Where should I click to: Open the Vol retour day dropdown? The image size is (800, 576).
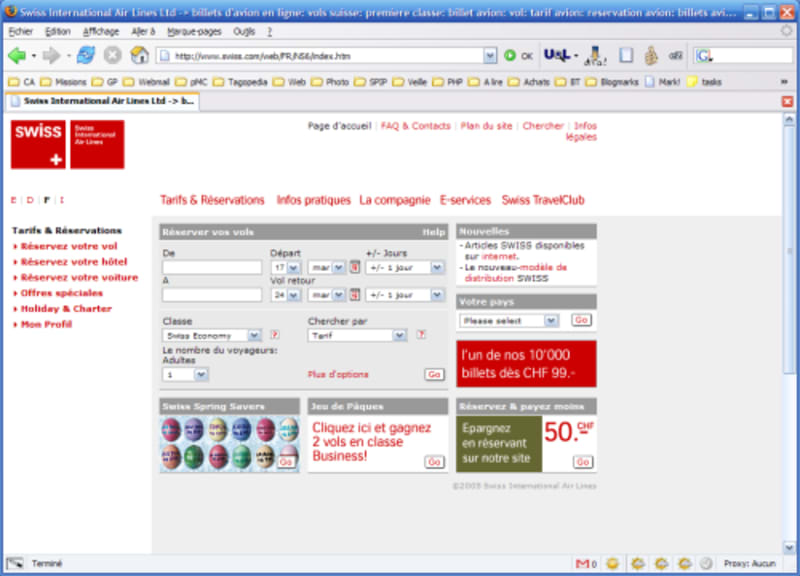click(286, 295)
